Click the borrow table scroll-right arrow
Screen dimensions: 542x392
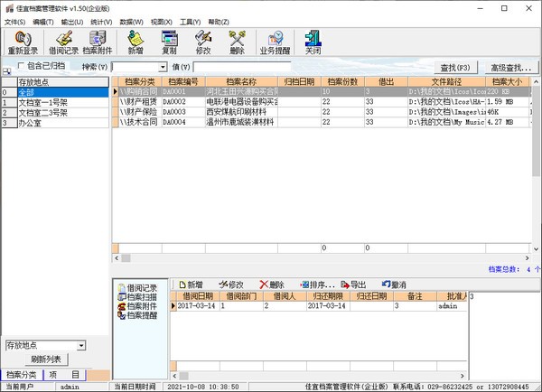click(x=463, y=376)
